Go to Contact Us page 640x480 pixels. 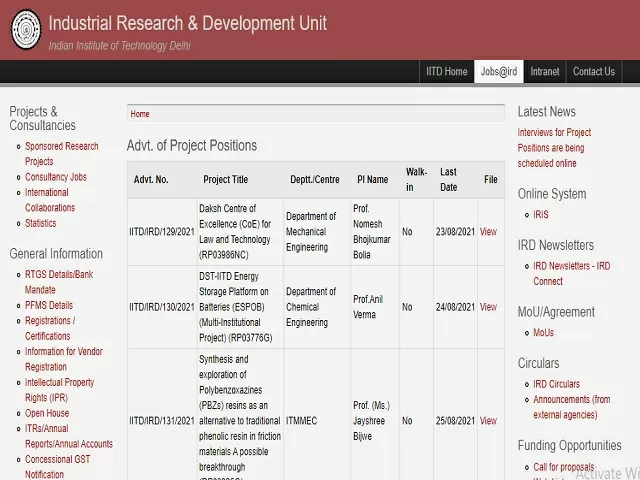tap(593, 71)
